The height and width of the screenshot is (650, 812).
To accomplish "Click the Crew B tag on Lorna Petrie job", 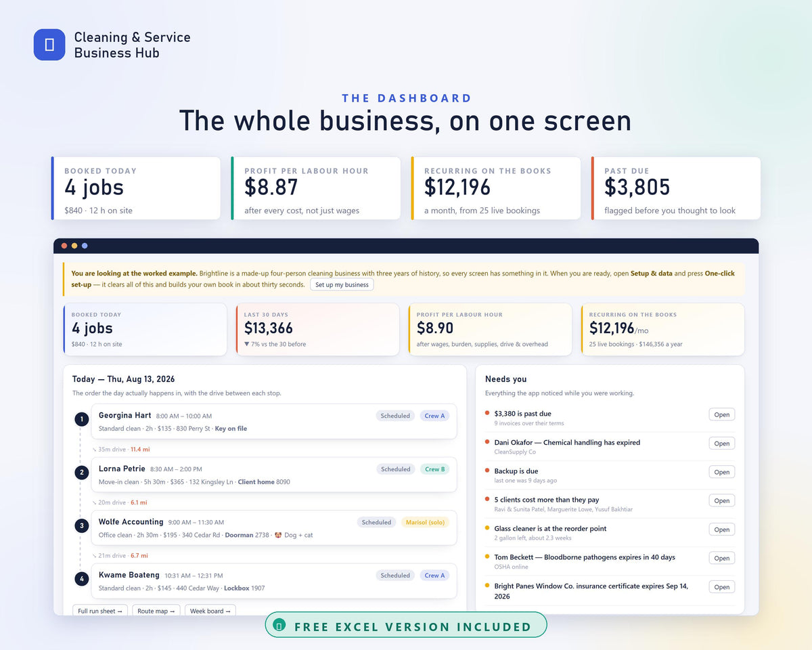I will 435,469.
